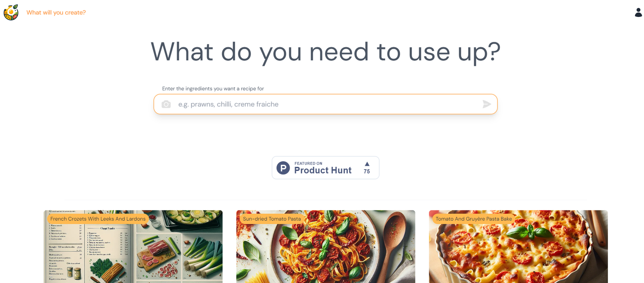Open the "What will you create?" link

coord(56,12)
